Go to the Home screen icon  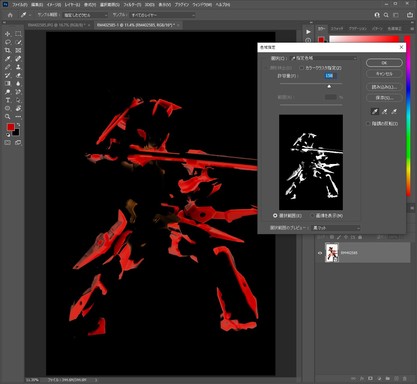(10, 15)
